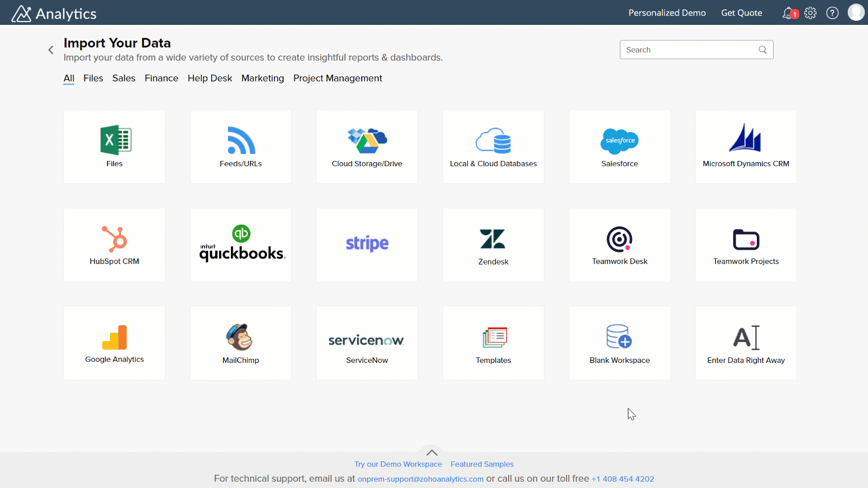The width and height of the screenshot is (868, 488).
Task: Browse the Templates option
Action: coord(494,343)
